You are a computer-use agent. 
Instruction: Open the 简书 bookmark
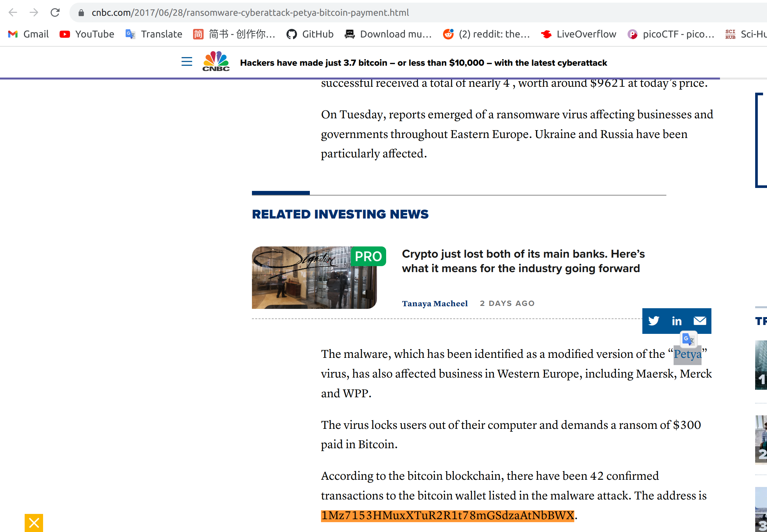234,34
